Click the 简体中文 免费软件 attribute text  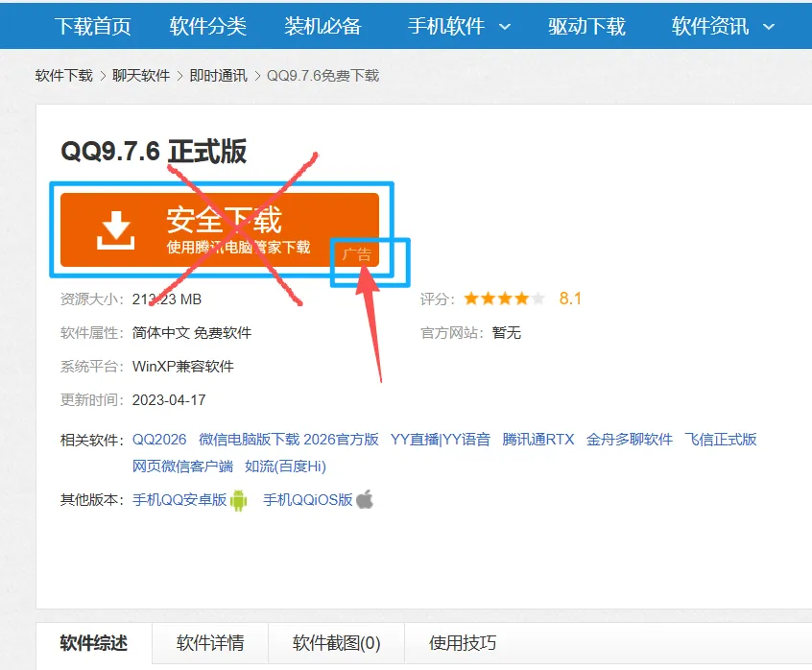click(192, 333)
